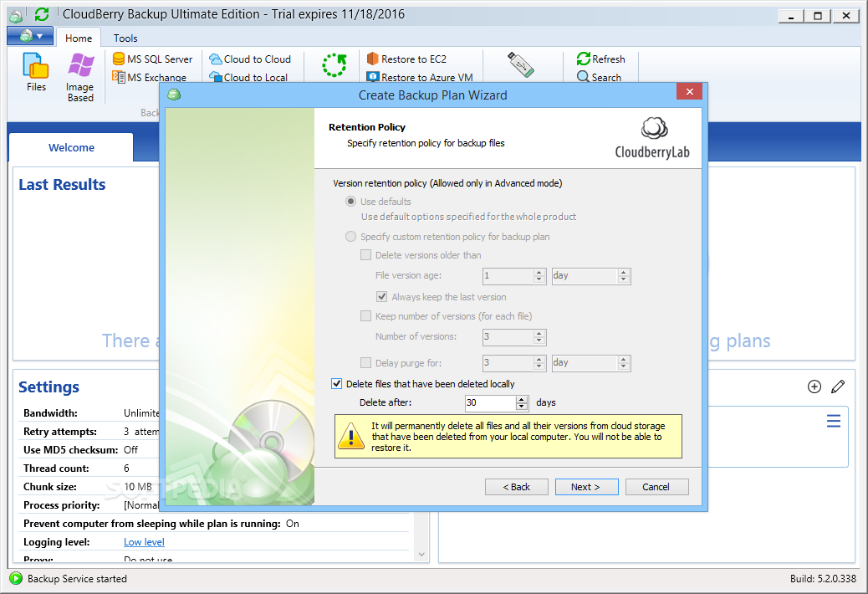
Task: Click the plus circle add icon
Action: (814, 387)
